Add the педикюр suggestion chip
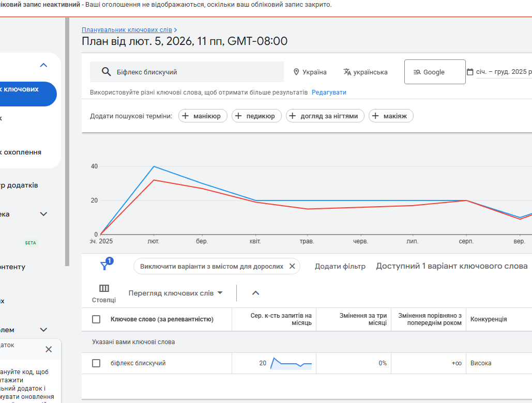 click(256, 116)
